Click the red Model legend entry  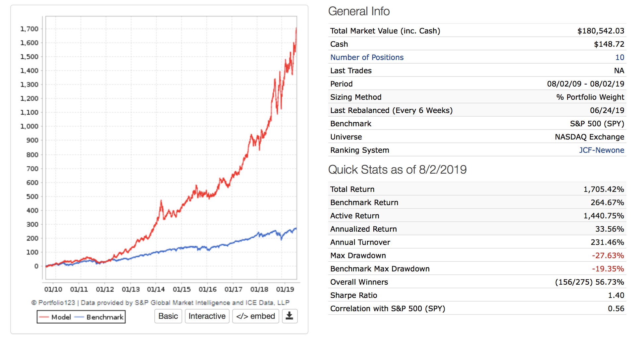(x=55, y=317)
